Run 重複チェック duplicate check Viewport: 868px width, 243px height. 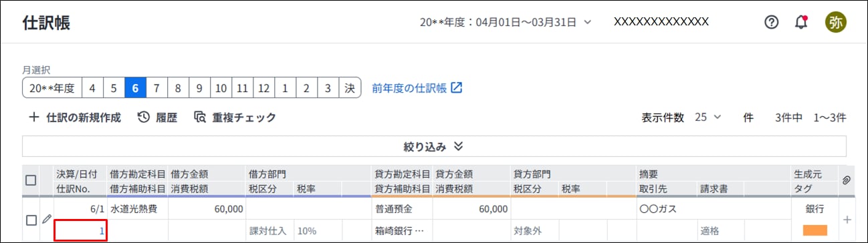coord(235,117)
